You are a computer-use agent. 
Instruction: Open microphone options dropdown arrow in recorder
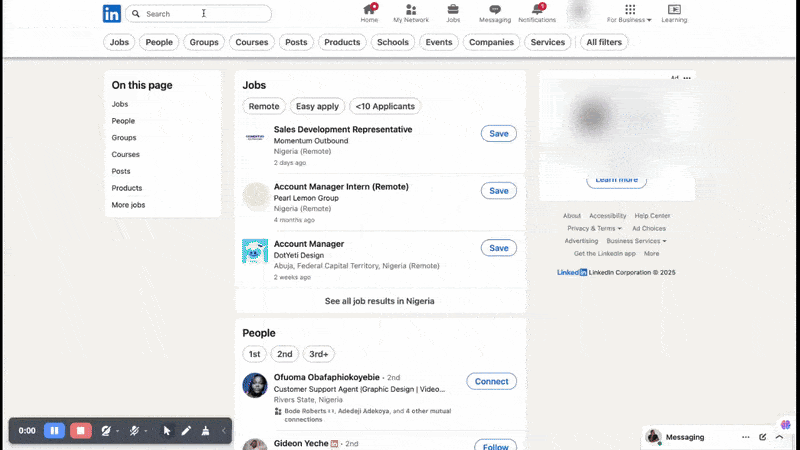click(x=146, y=431)
